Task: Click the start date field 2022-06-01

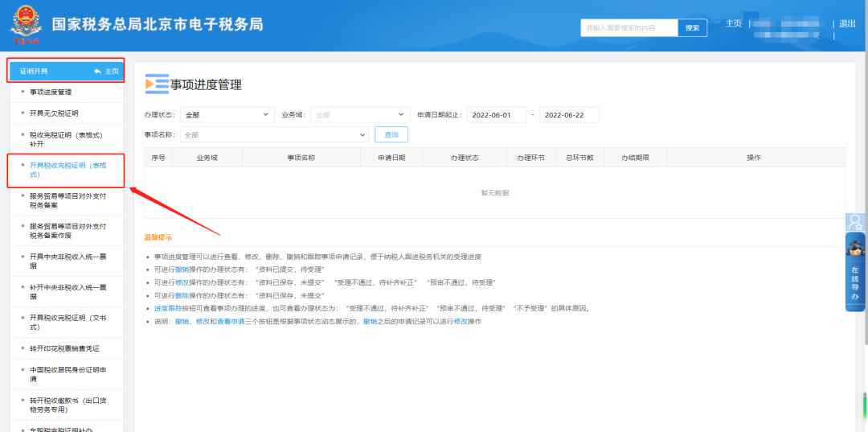Action: tap(497, 115)
